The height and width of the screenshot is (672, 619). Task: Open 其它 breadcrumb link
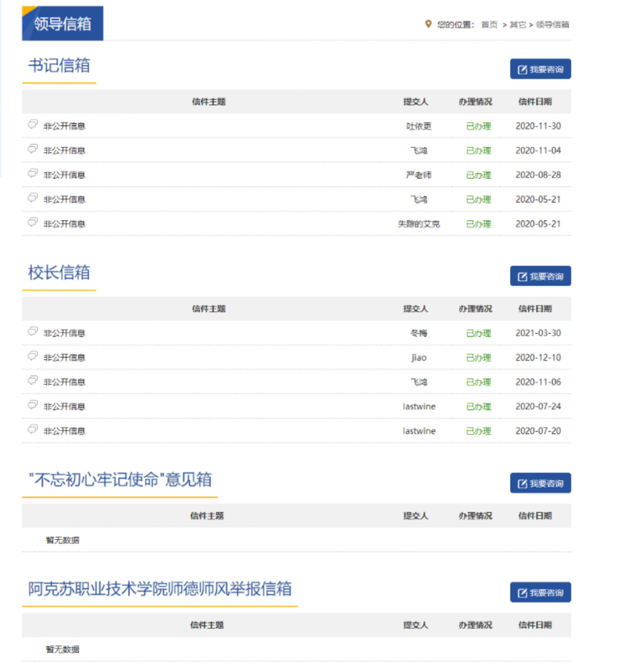point(518,25)
